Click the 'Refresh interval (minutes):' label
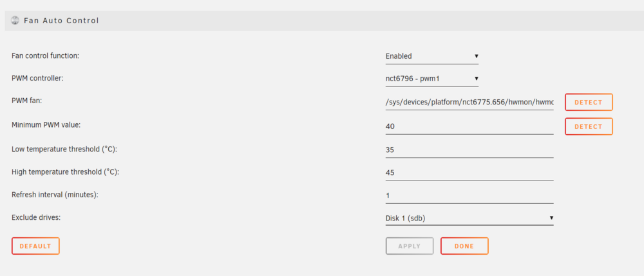 [55, 195]
